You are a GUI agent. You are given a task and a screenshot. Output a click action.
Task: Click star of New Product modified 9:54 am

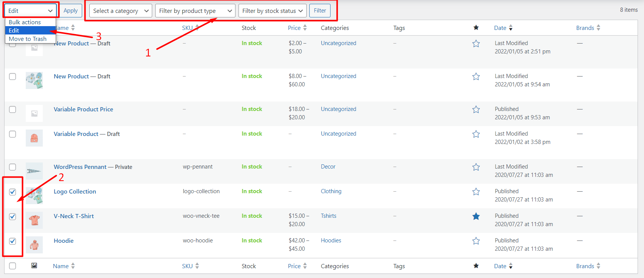click(476, 77)
